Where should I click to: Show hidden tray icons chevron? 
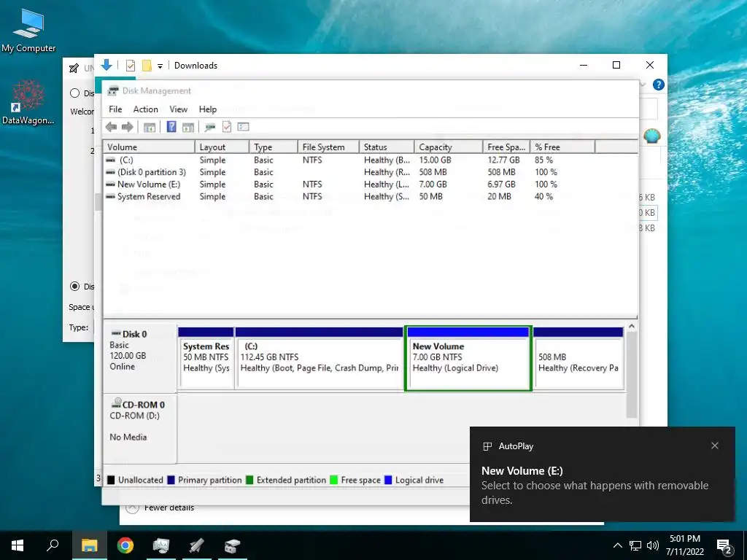[x=617, y=545]
